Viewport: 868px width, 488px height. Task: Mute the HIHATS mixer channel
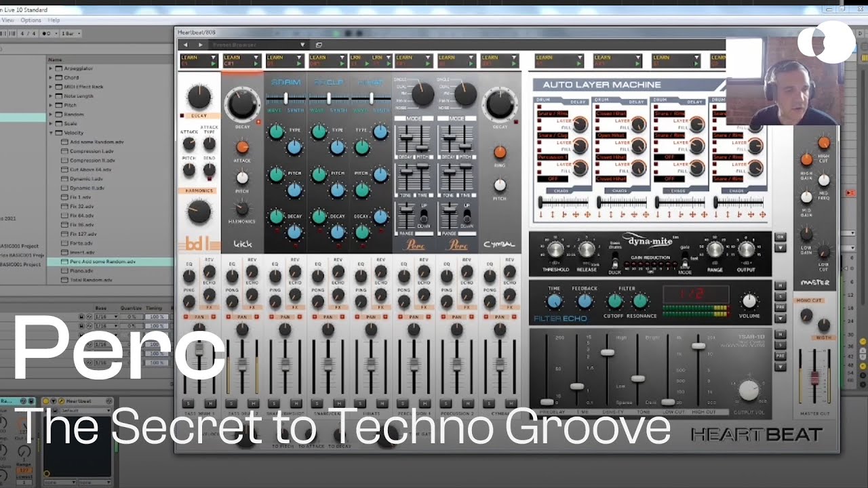click(381, 403)
